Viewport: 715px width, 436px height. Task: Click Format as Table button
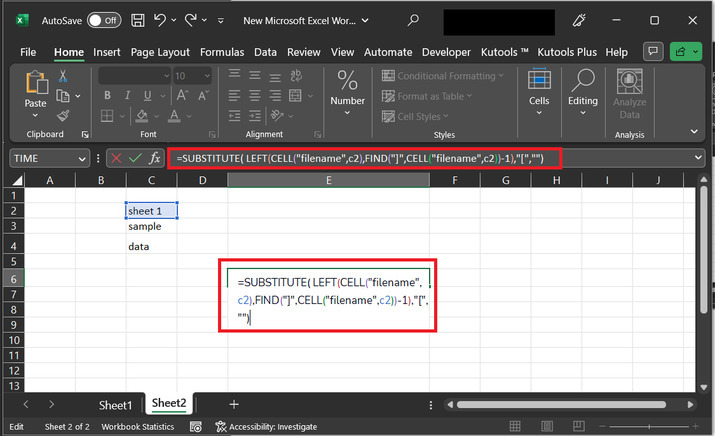pyautogui.click(x=426, y=96)
